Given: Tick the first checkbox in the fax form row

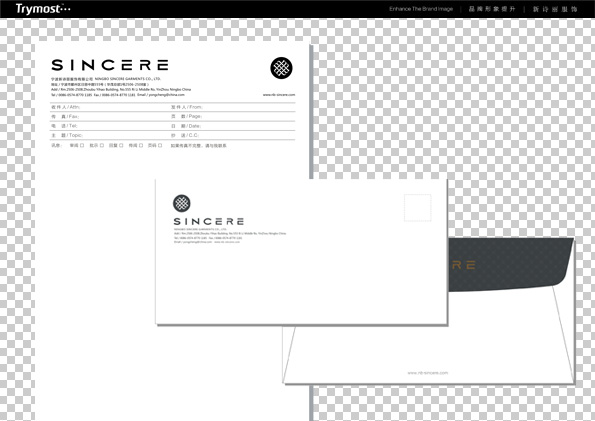Looking at the screenshot, I should coord(82,145).
